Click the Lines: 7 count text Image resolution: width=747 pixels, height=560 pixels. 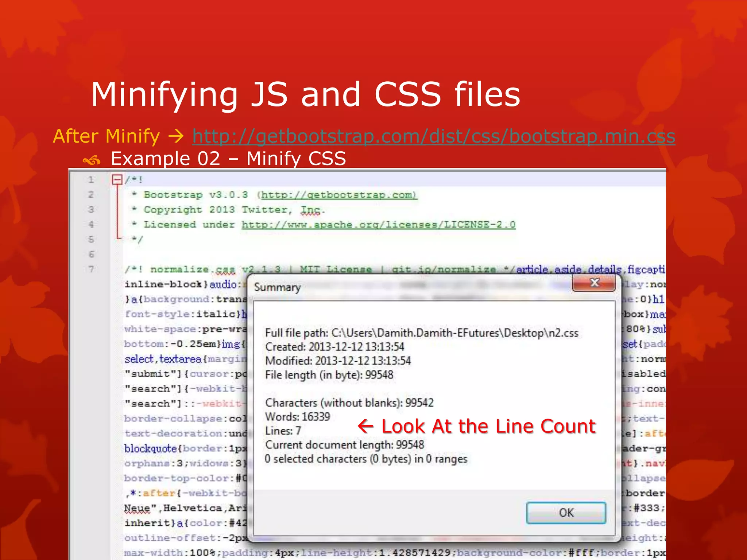pos(283,431)
